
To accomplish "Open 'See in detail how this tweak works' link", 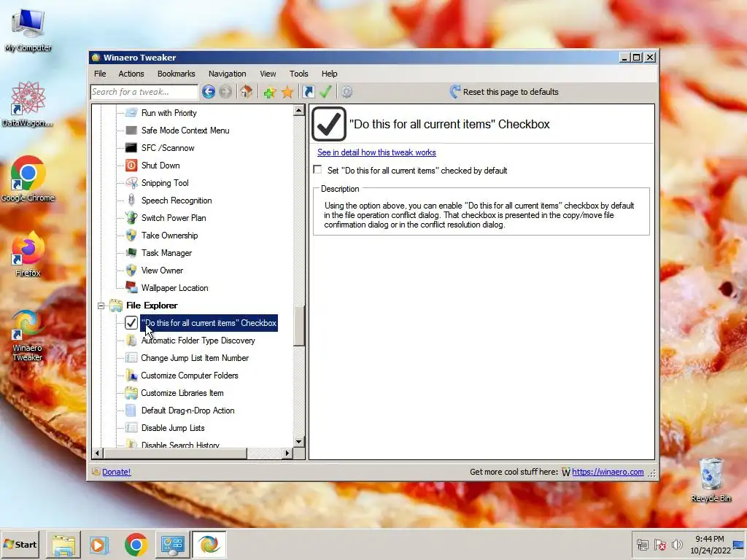I will click(x=376, y=152).
